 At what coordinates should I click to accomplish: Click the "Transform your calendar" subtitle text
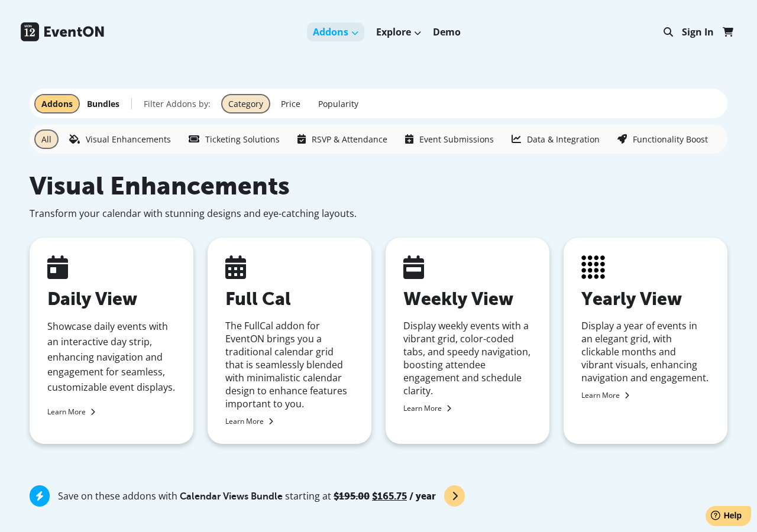[193, 213]
